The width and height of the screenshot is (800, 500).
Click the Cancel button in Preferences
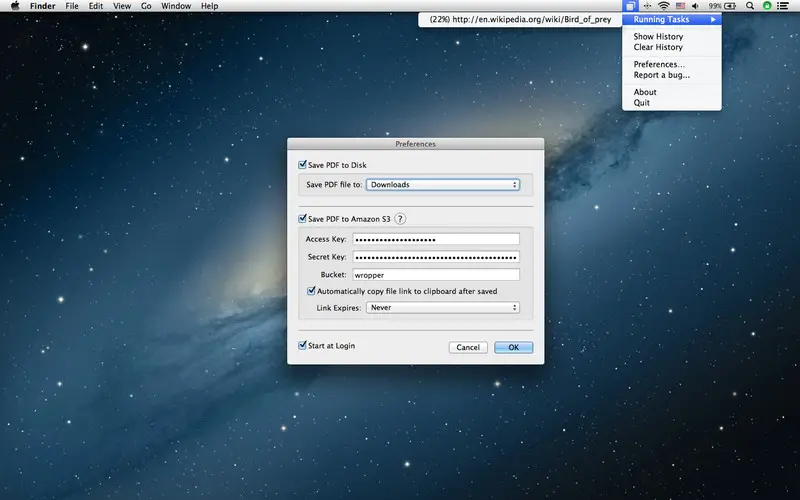pyautogui.click(x=468, y=347)
